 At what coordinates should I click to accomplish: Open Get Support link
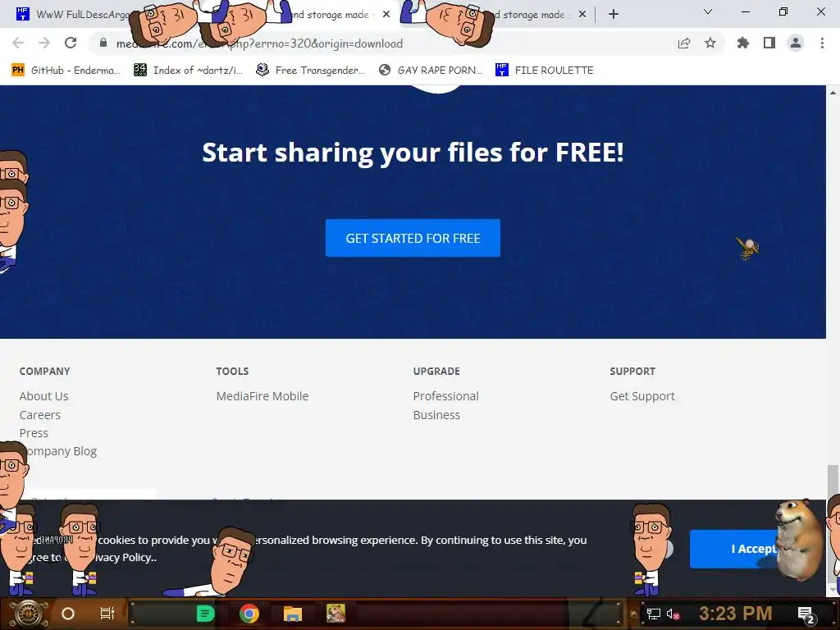[641, 396]
